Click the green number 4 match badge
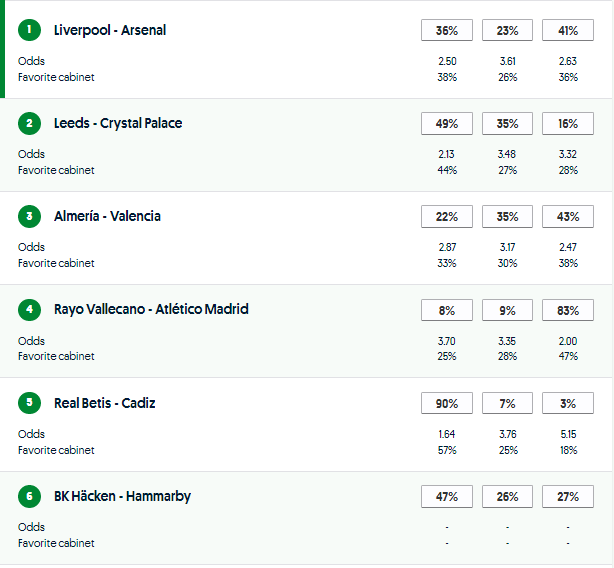This screenshot has height=568, width=614. click(x=30, y=309)
